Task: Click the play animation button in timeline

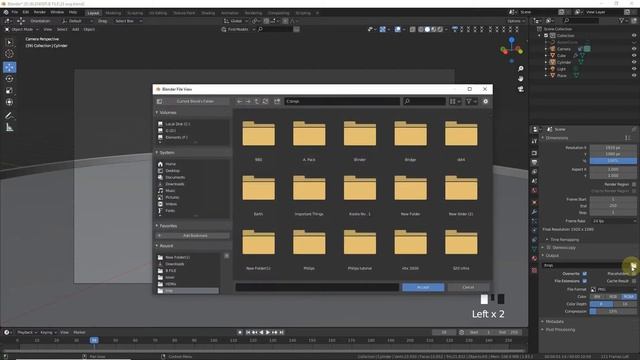Action: (x=268, y=332)
